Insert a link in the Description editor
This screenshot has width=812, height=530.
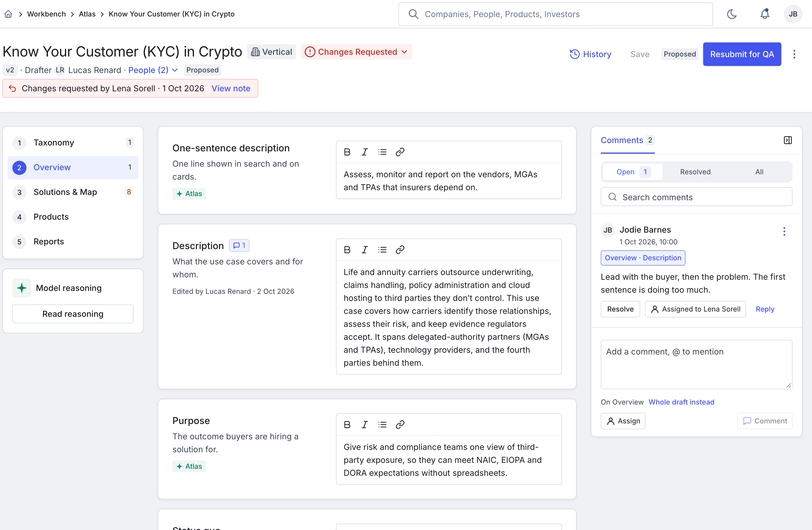[400, 250]
